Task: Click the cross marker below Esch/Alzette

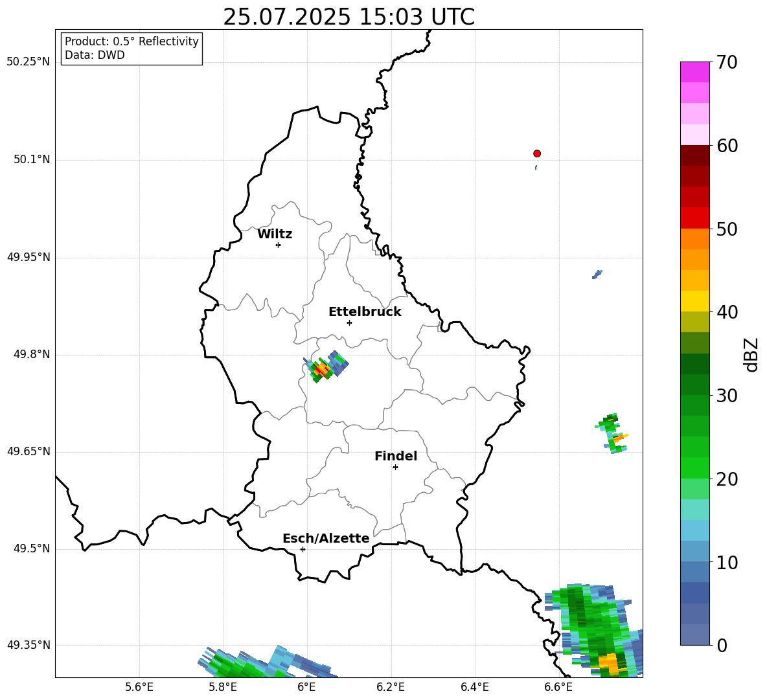Action: click(x=303, y=549)
